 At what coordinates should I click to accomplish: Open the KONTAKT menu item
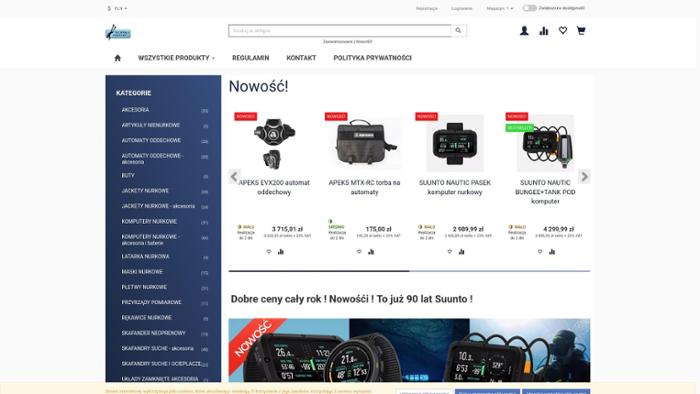click(x=301, y=58)
